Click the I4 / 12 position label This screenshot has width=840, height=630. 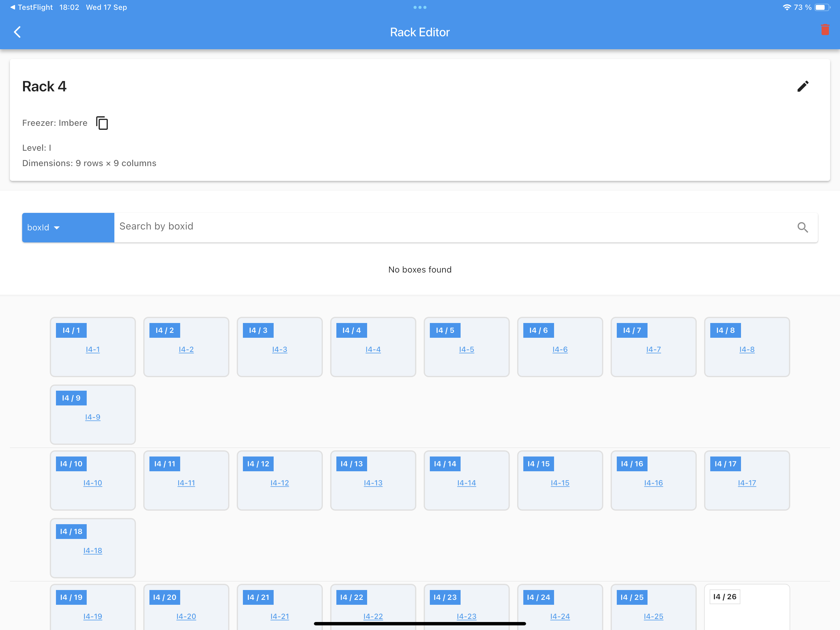click(258, 464)
